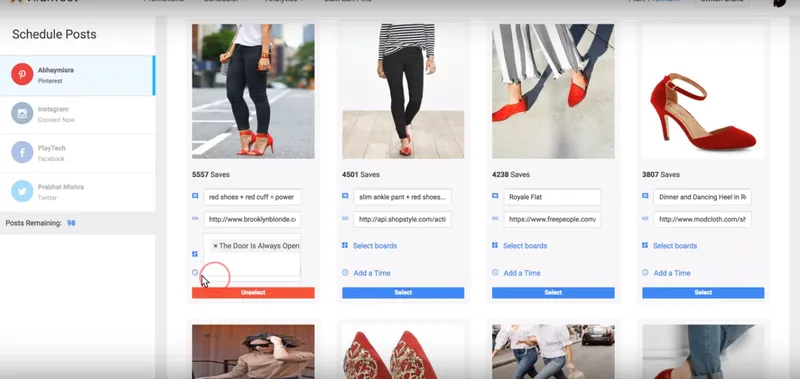
Task: Click the link icon beside the shopstyle URL
Action: click(x=345, y=218)
